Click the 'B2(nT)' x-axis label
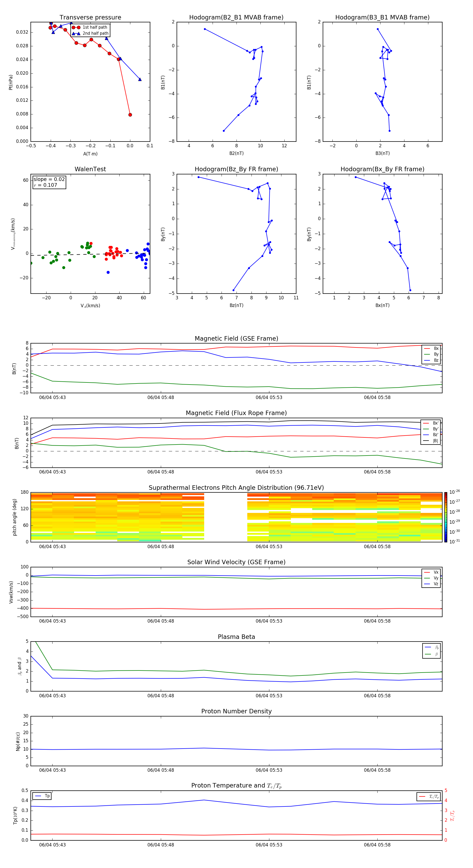 [236, 153]
